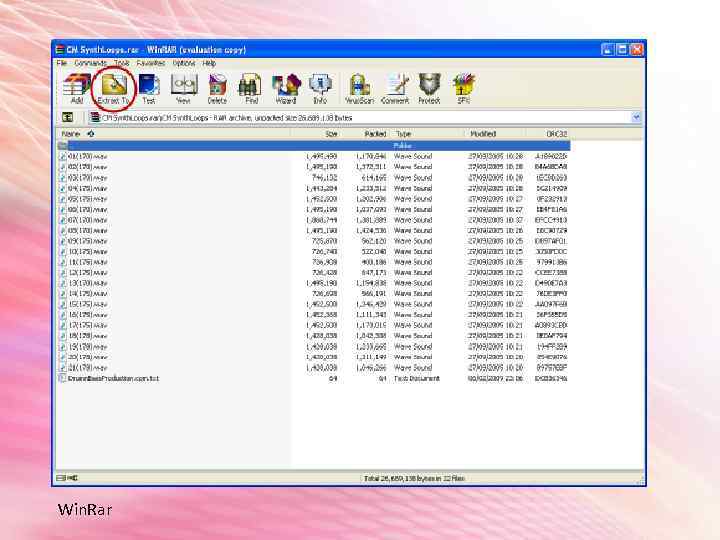The image size is (720, 540).
Task: Click the Test archive icon
Action: (149, 88)
